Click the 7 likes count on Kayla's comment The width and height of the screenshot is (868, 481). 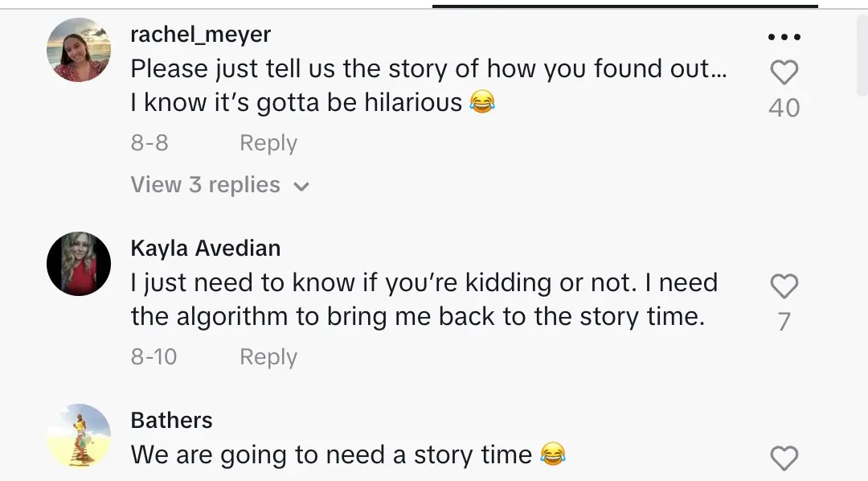[x=784, y=322]
